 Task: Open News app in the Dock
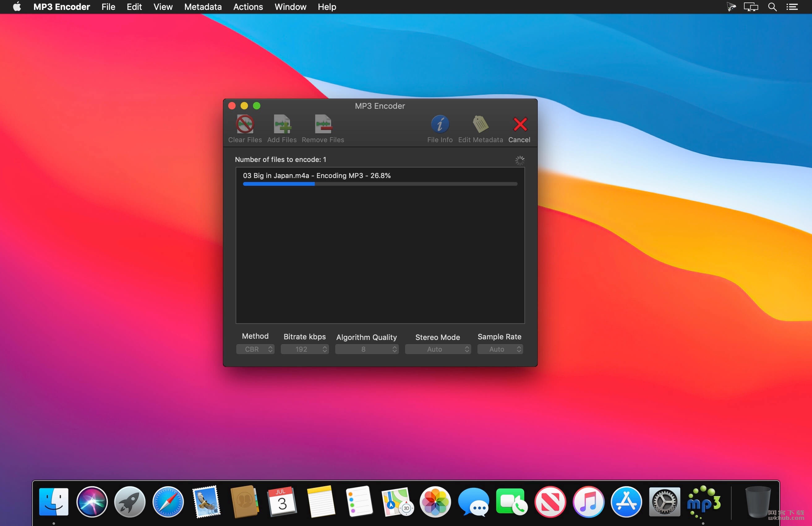coord(550,502)
